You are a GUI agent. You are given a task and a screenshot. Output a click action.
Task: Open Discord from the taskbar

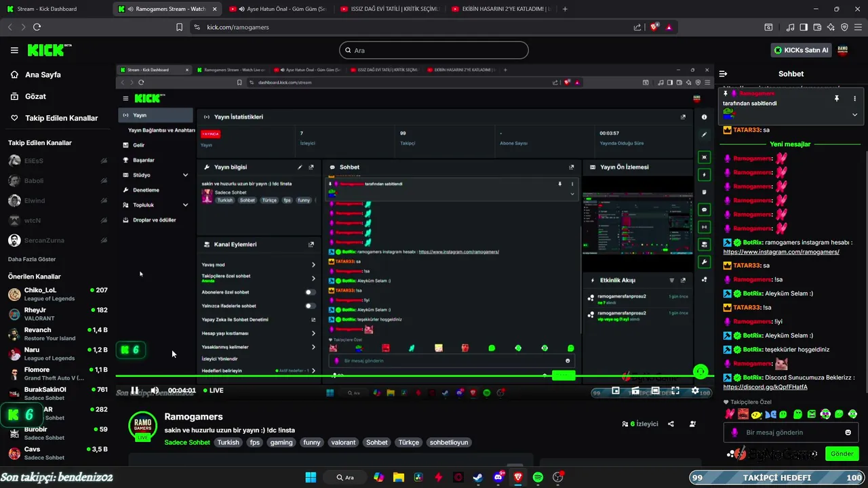pos(498,477)
